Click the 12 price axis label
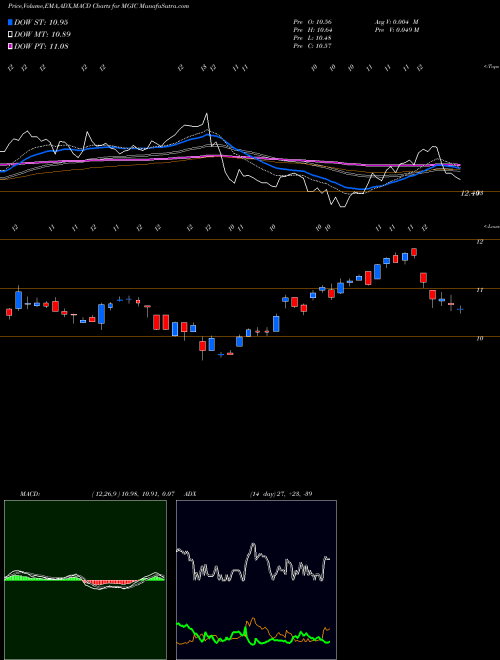 click(x=479, y=242)
